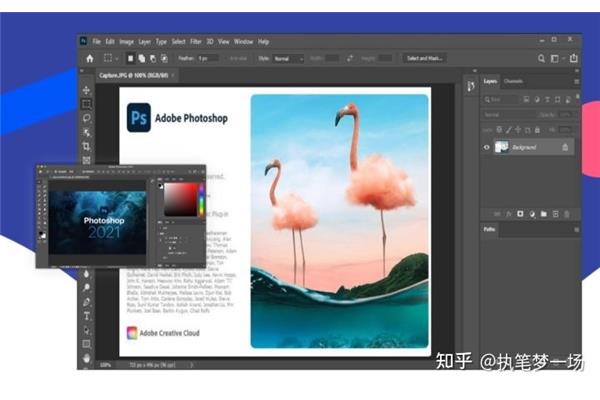Create a new fill or adjustment layer
Viewport: 600px width, 400px height.
tap(532, 214)
